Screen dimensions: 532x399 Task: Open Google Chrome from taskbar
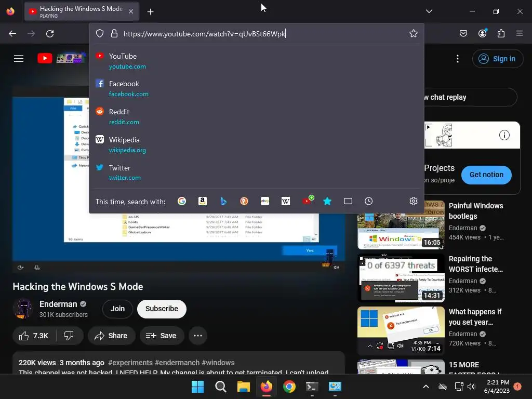point(289,387)
